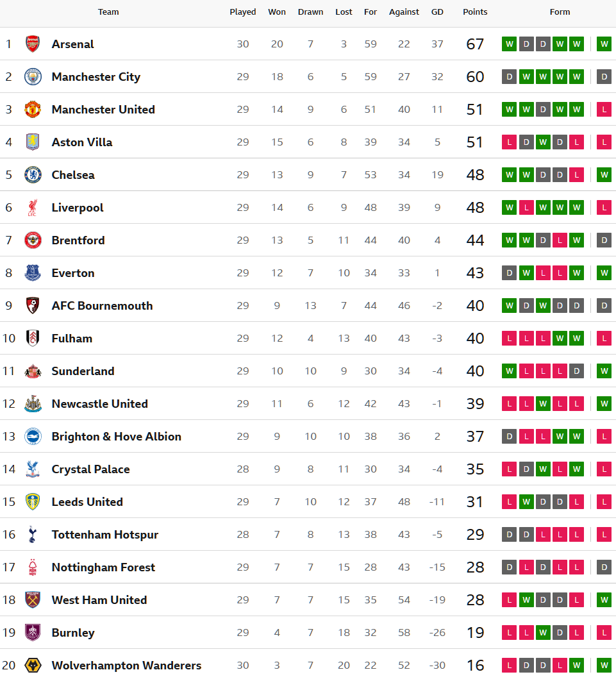Select the Brighton & Hove Albion link
The height and width of the screenshot is (679, 616).
(116, 437)
